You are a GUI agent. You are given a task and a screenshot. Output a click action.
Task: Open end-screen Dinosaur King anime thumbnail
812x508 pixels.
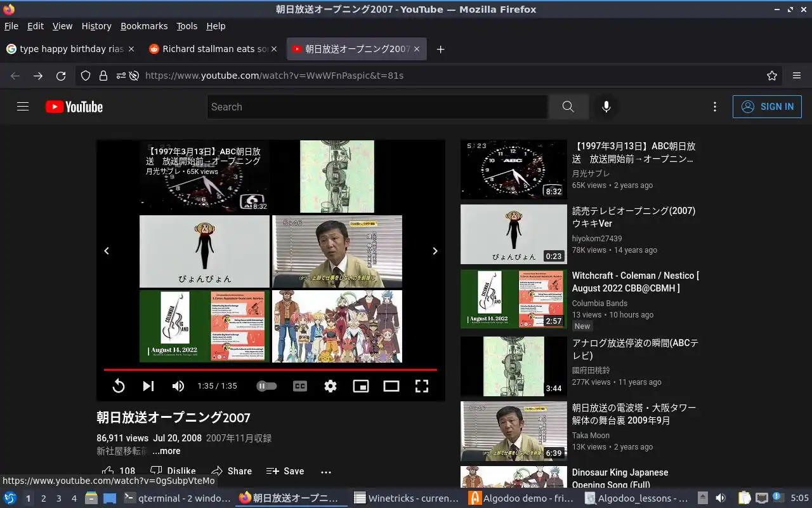[x=337, y=326]
